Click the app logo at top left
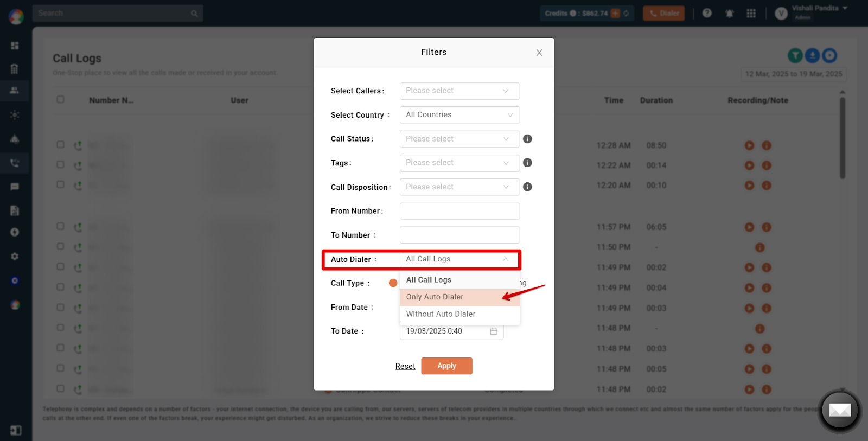Screen dimensions: 868x441 click(16, 16)
